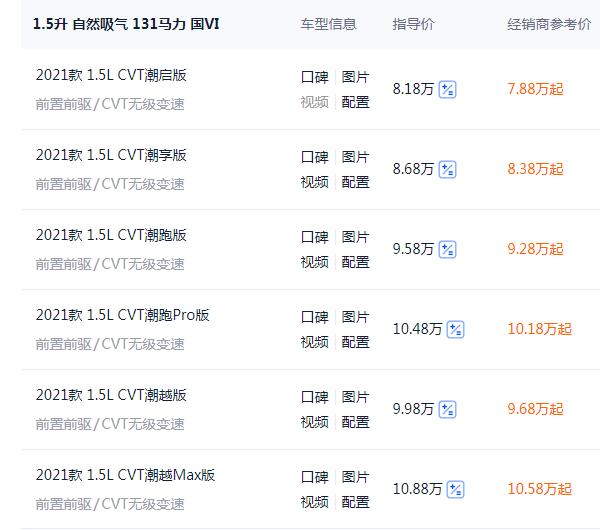Image resolution: width=600 pixels, height=530 pixels.
Task: Open price calculator icon beside 9.98万
Action: tap(447, 409)
